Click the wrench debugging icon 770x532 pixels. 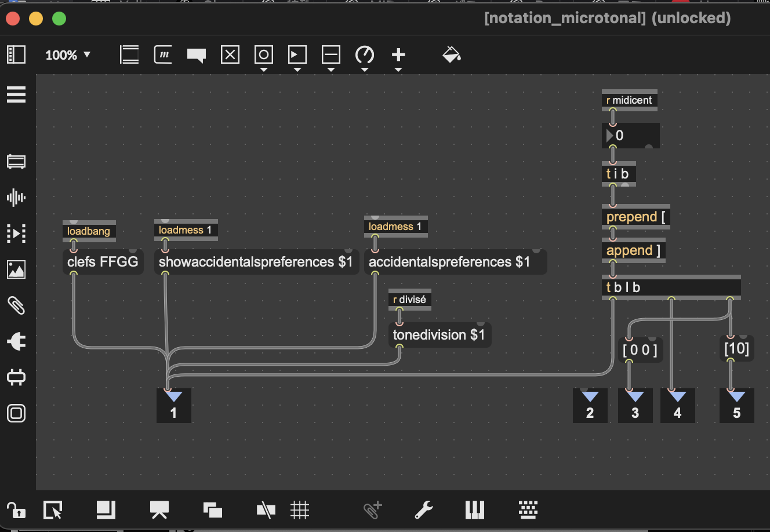tap(424, 510)
